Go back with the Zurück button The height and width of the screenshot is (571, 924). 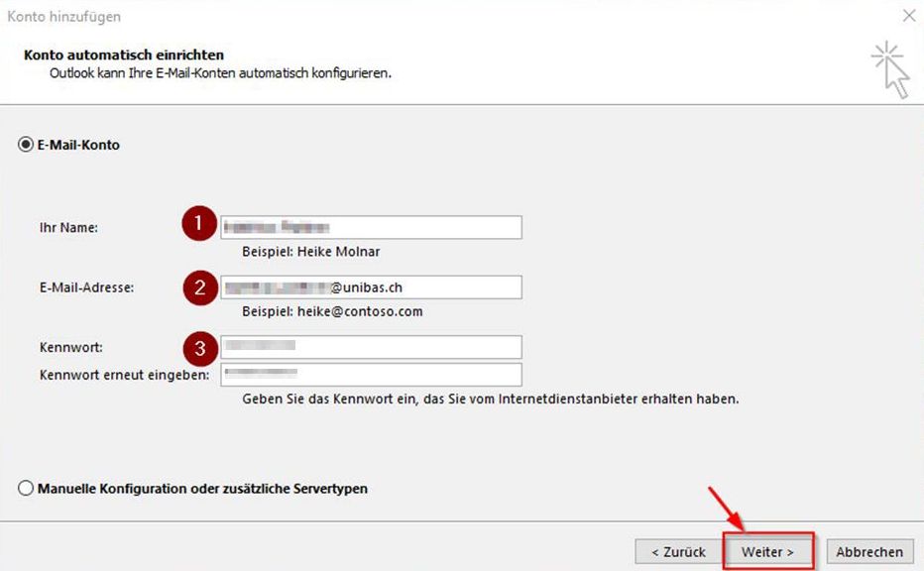pyautogui.click(x=678, y=552)
